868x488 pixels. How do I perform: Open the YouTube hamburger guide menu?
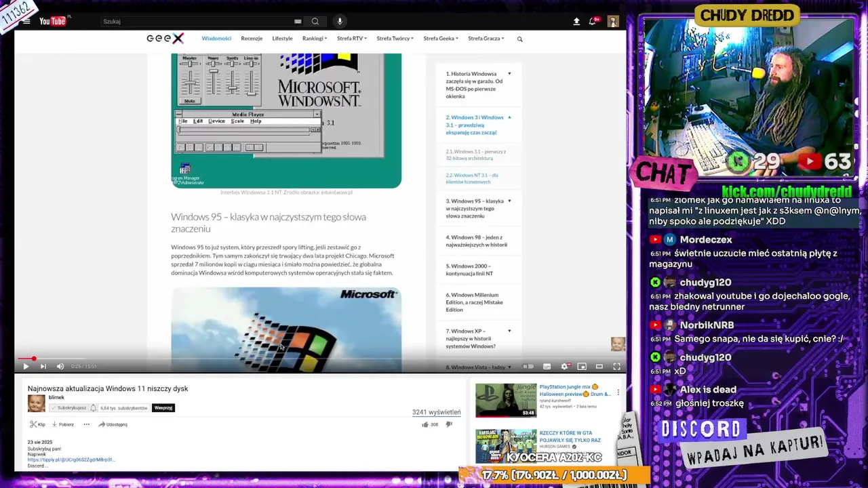pyautogui.click(x=26, y=21)
